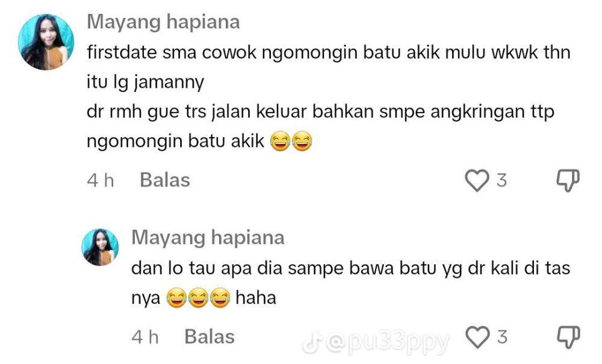Dislike the first comment about batu akik
Viewport: 602px width, 364px height.
click(568, 180)
